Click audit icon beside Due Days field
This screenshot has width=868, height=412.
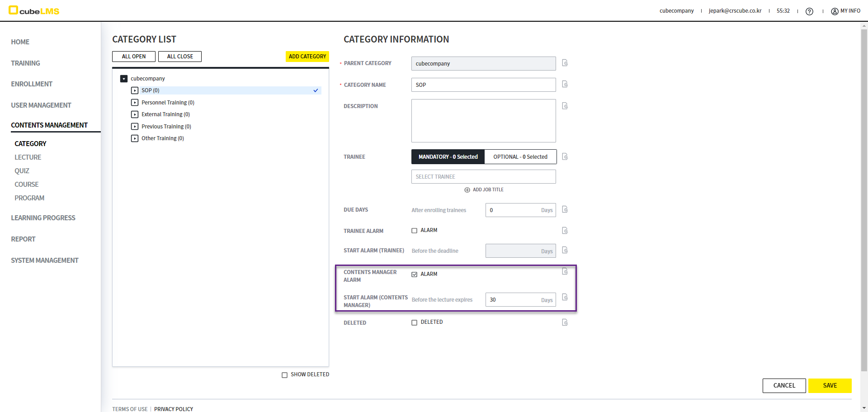click(565, 209)
